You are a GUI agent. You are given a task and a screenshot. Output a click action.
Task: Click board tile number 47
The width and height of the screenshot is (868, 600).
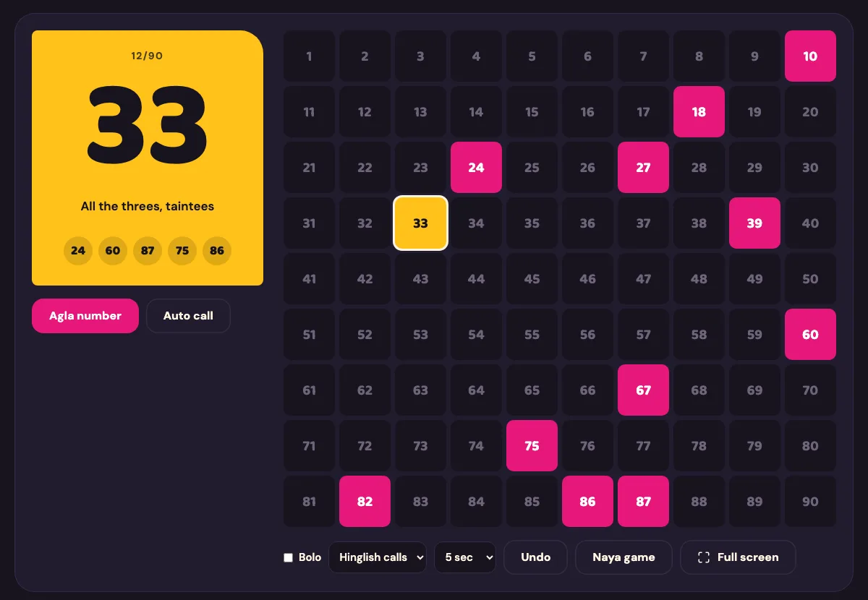click(x=643, y=279)
